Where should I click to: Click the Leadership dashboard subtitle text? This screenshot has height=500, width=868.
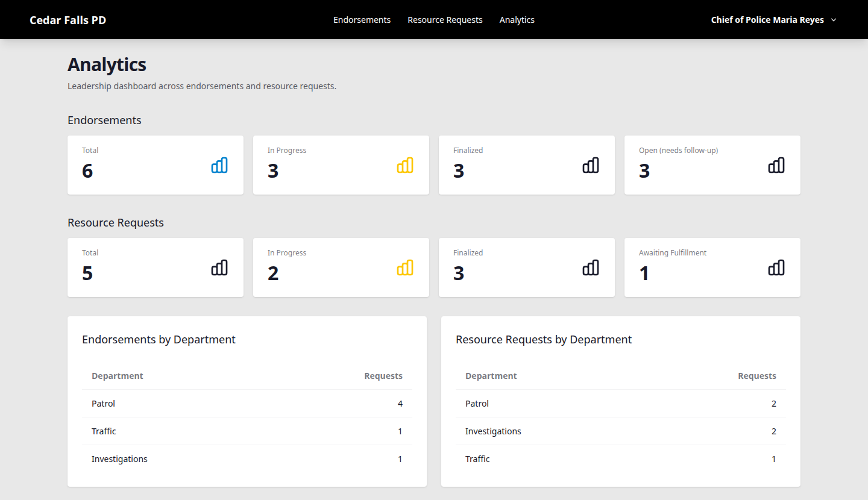[x=202, y=86]
